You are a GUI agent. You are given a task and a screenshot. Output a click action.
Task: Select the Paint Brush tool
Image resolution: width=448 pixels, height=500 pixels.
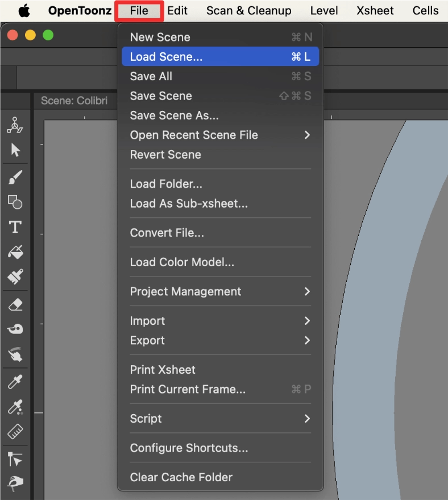click(15, 276)
